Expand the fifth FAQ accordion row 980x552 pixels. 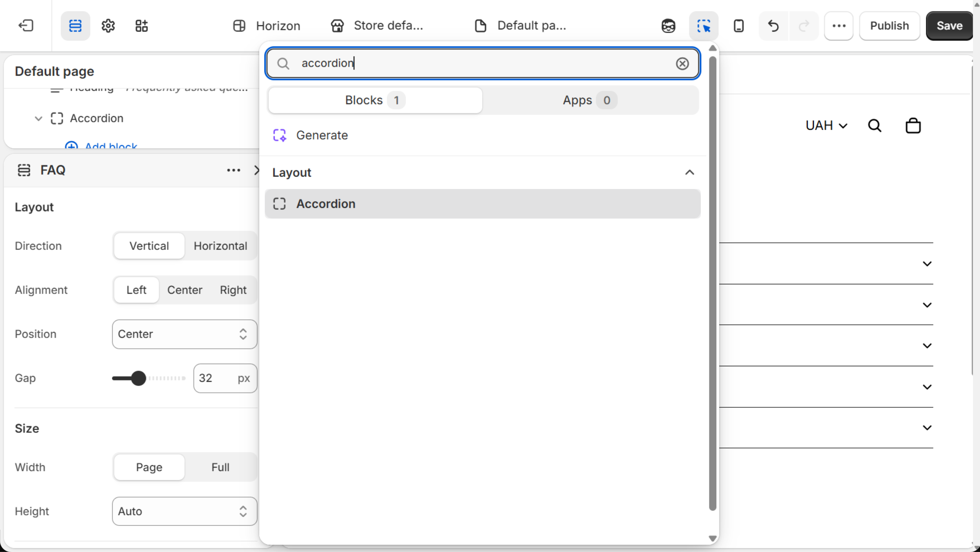927,427
